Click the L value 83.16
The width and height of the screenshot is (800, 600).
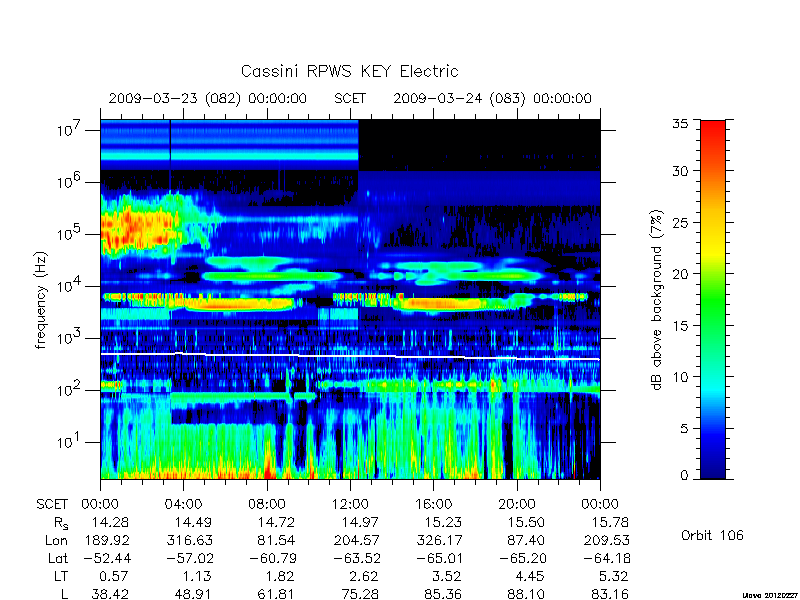(x=610, y=594)
